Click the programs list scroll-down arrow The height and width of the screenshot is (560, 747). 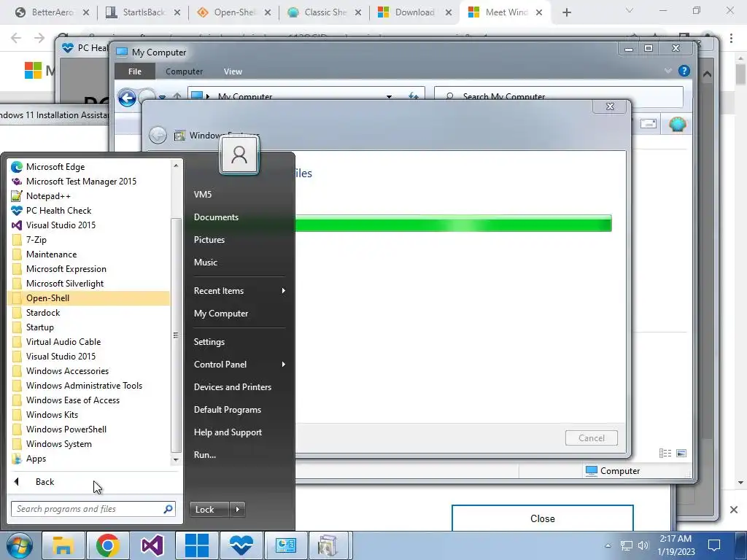click(x=176, y=459)
